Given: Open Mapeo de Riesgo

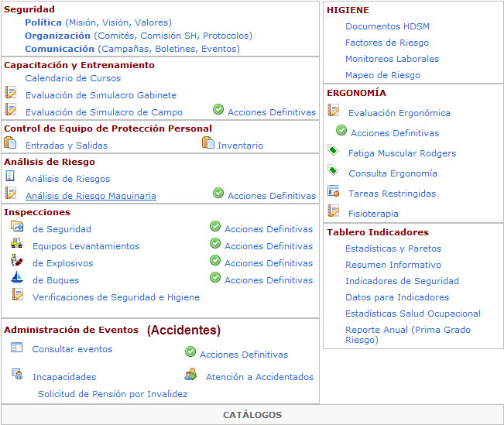Looking at the screenshot, I should tap(382, 75).
